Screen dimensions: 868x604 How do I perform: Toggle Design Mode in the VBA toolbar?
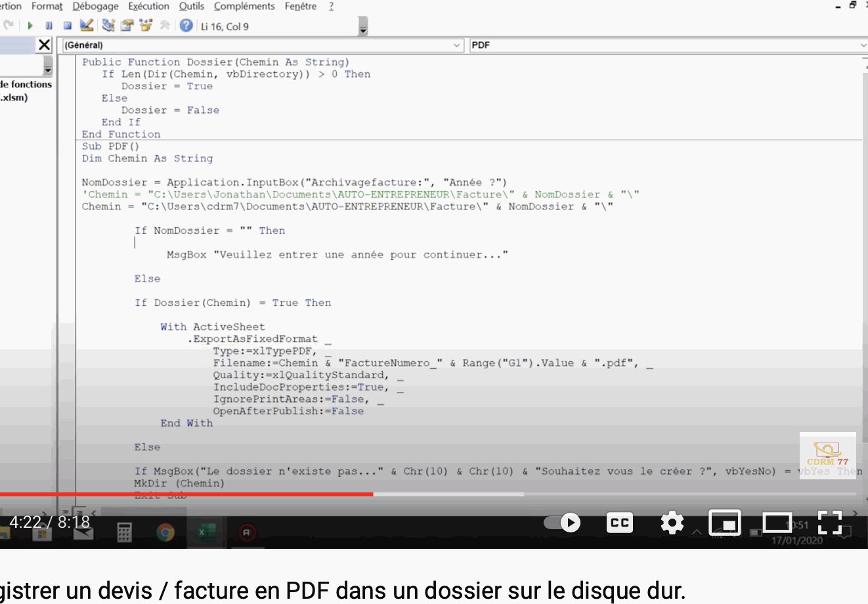pos(87,26)
